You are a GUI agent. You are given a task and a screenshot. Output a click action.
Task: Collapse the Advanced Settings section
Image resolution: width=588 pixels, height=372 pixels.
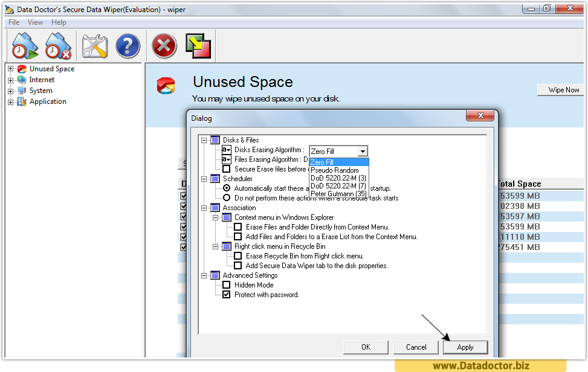coord(204,276)
